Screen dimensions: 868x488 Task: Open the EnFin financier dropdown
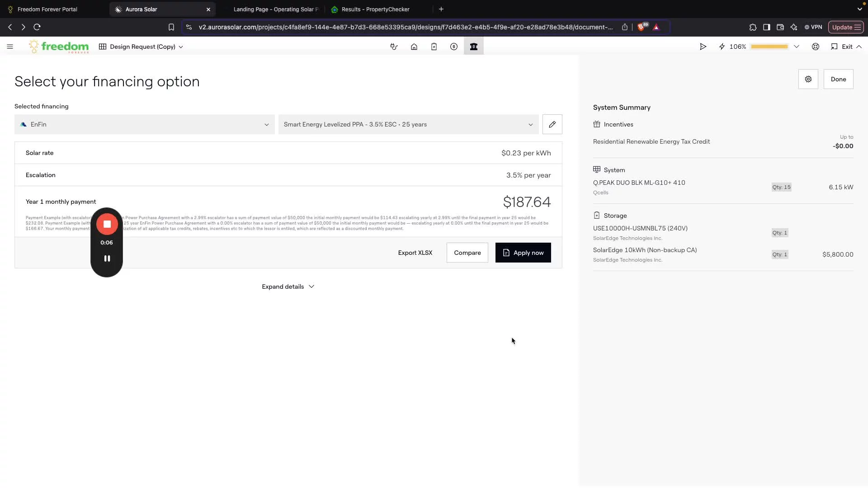[x=145, y=124]
